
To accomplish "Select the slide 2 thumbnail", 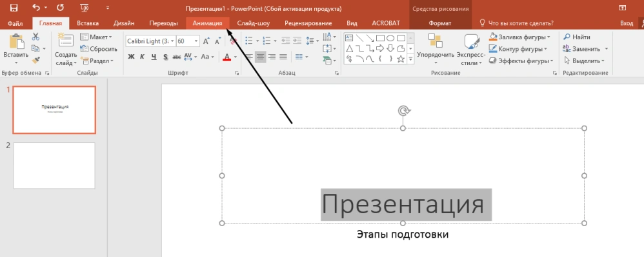I will pos(54,166).
